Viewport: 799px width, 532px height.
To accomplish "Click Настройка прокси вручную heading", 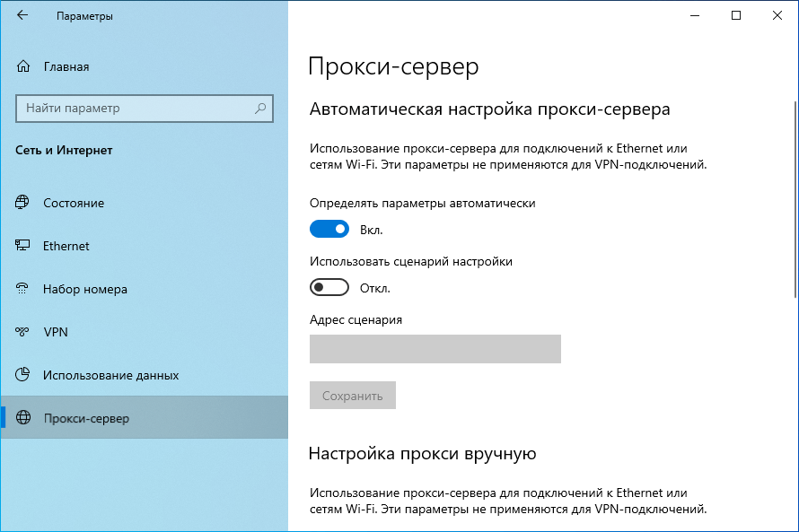I will (423, 453).
